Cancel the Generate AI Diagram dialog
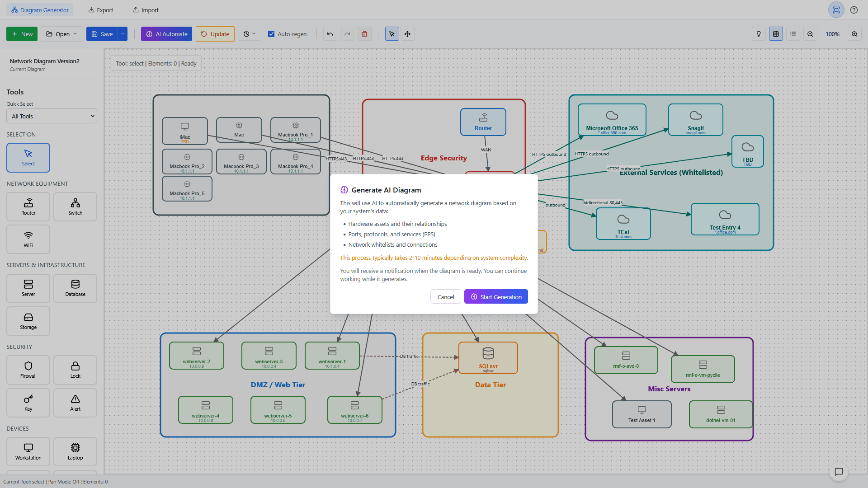 pyautogui.click(x=445, y=296)
